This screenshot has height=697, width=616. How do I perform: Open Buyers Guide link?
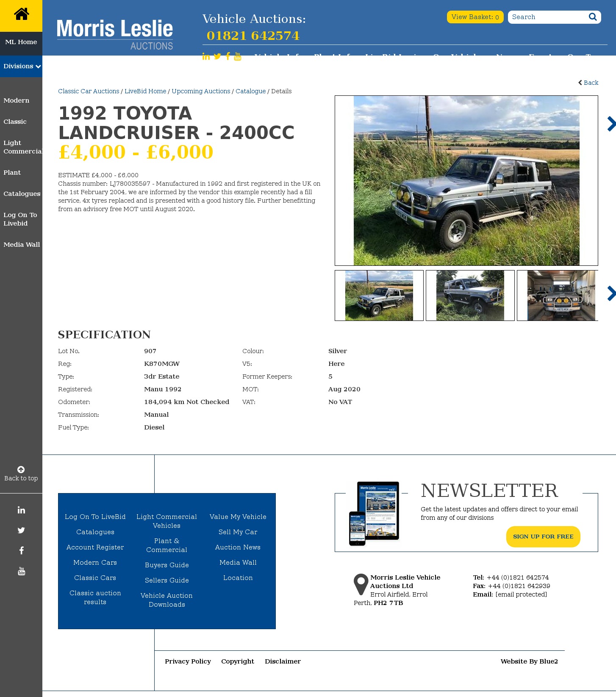(x=167, y=565)
